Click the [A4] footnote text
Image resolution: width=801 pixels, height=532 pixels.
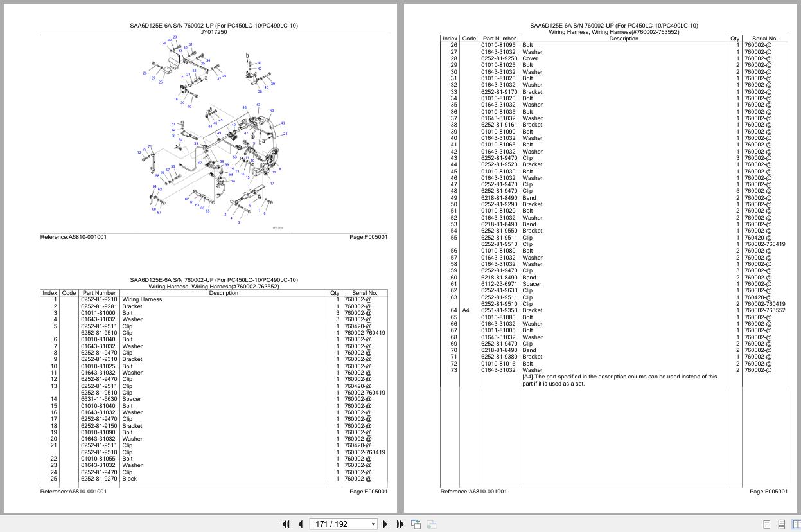[619, 380]
